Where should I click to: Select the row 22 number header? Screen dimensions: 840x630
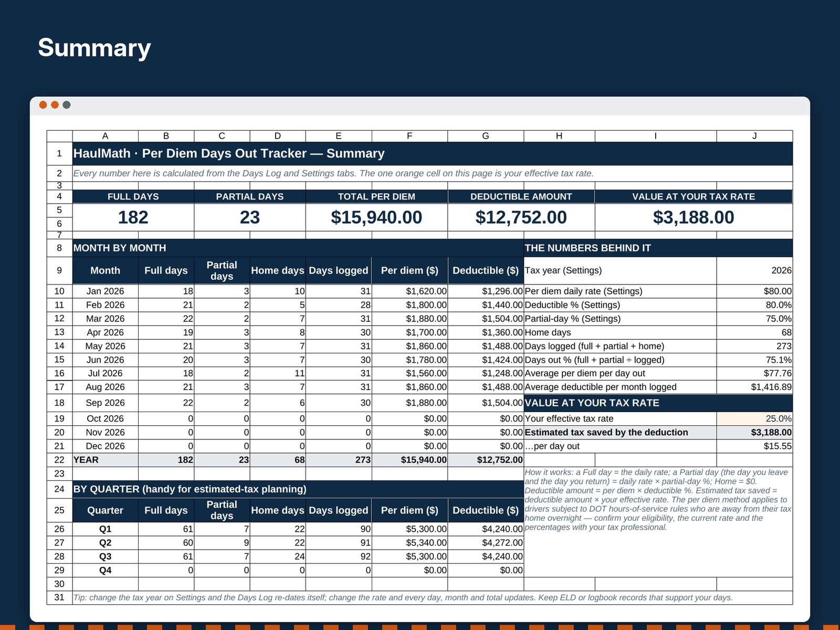tap(59, 460)
